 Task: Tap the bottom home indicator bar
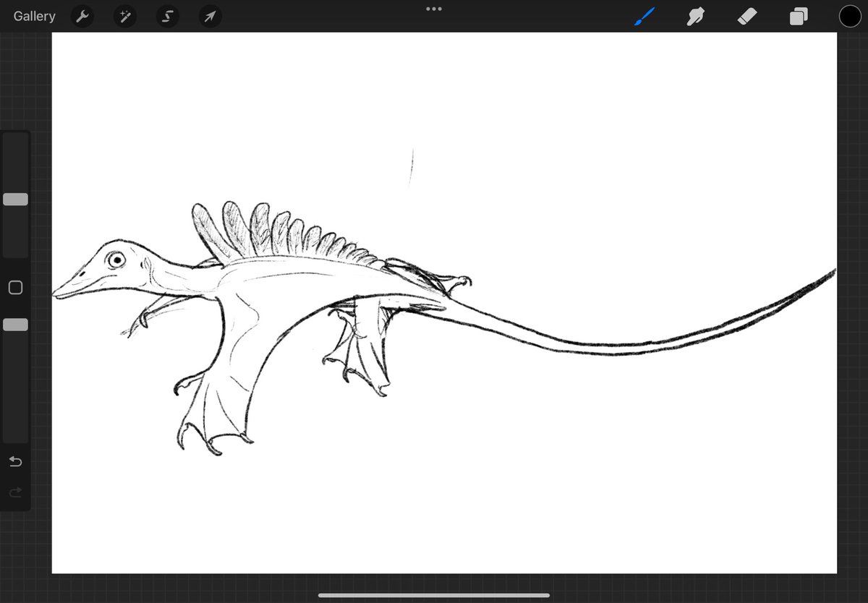(x=433, y=594)
